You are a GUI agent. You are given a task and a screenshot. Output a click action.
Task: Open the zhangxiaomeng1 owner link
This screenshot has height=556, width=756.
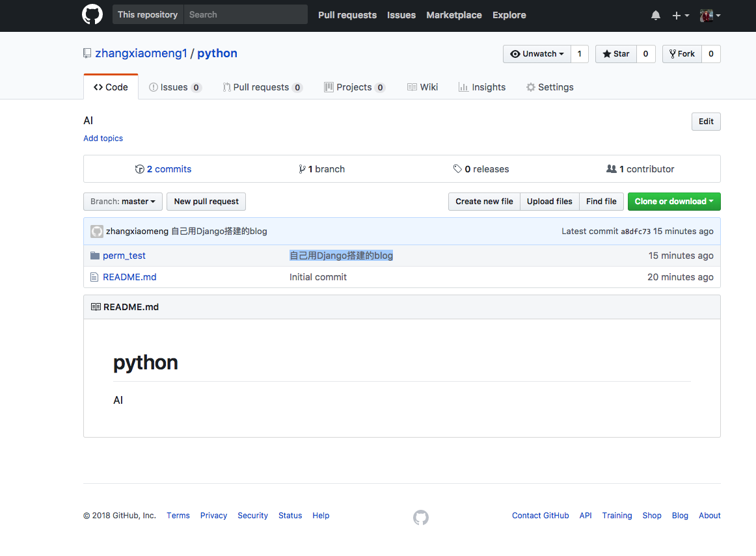141,53
